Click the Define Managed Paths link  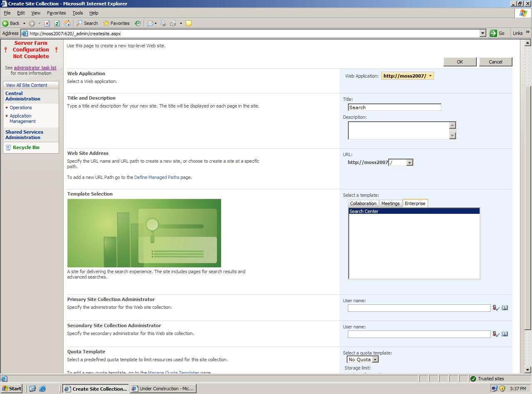pos(157,177)
